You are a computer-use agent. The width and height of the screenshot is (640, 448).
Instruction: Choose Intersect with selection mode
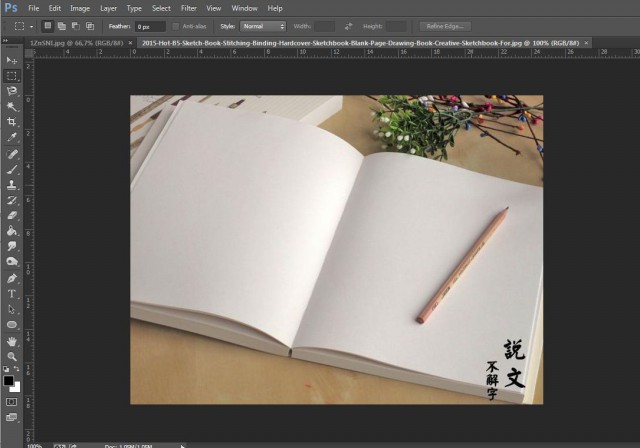point(90,26)
